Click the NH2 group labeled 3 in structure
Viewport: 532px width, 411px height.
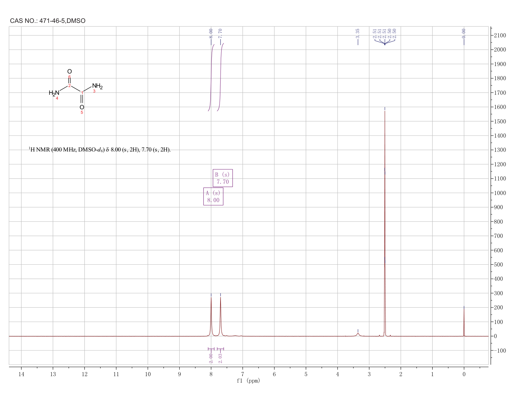pyautogui.click(x=97, y=86)
